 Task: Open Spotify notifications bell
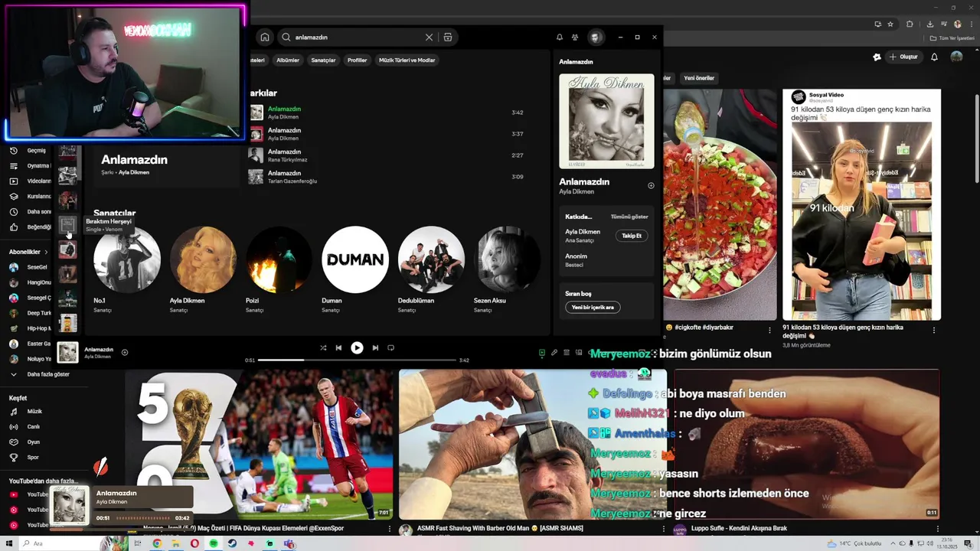559,37
